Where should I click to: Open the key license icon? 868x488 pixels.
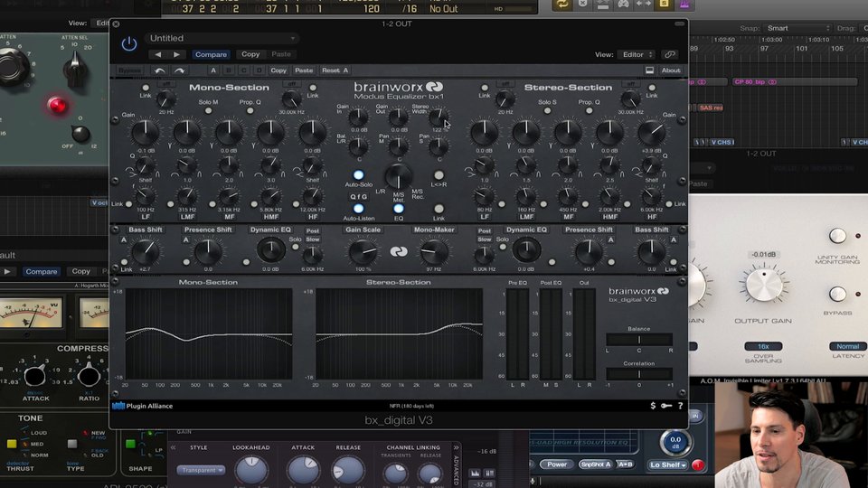pos(666,406)
